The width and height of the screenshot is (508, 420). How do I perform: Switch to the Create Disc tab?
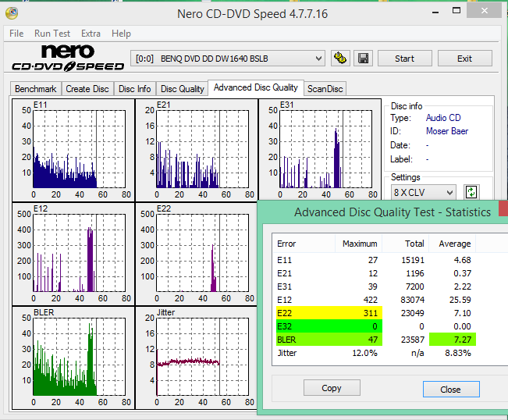coord(87,89)
